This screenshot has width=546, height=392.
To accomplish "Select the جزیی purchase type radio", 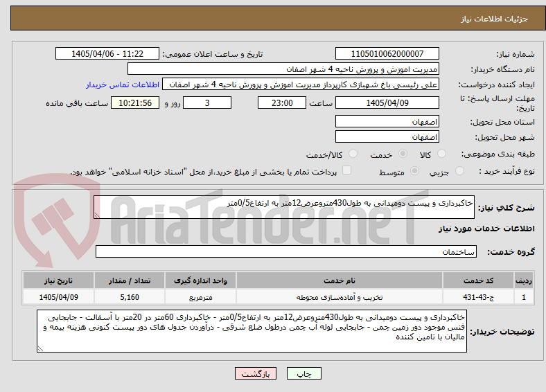I will click(x=459, y=170).
